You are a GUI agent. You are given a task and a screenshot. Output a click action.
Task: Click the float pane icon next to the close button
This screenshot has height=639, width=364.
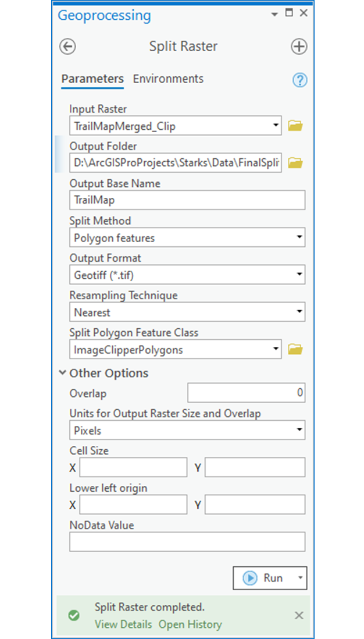(288, 12)
